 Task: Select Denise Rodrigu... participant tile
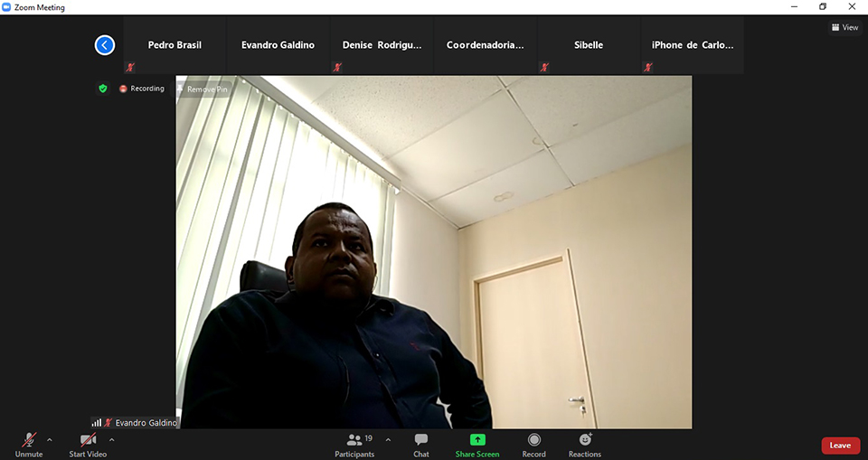tap(382, 45)
